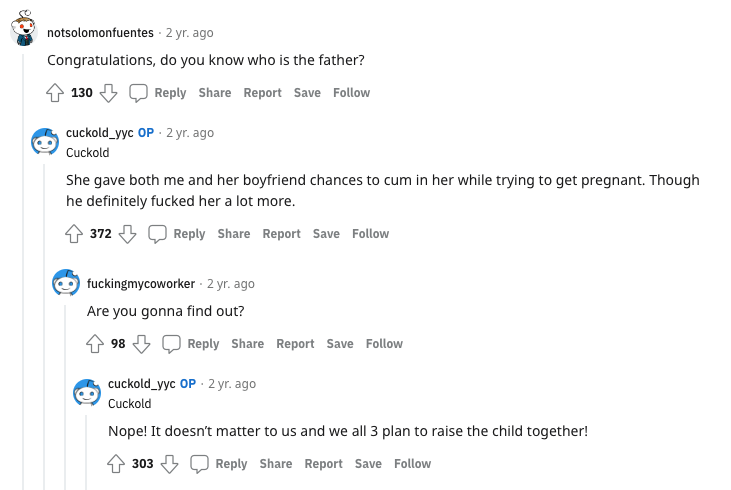Downvote the comment with 130 points

pyautogui.click(x=109, y=93)
